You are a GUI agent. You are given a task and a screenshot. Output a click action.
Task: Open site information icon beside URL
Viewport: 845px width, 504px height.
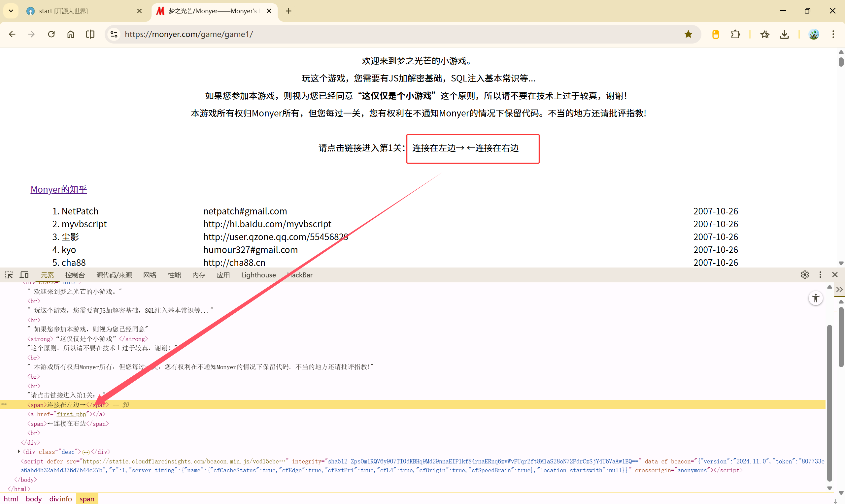tap(114, 34)
